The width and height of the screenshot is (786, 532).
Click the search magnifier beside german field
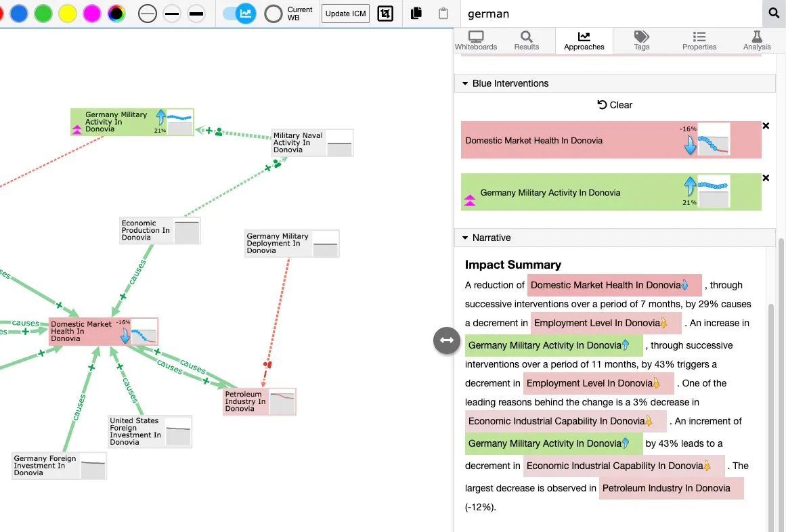(774, 14)
